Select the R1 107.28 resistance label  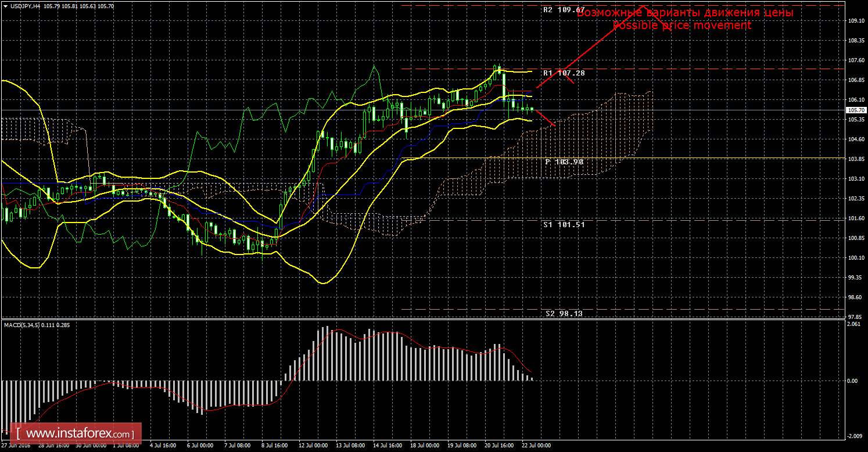point(564,73)
